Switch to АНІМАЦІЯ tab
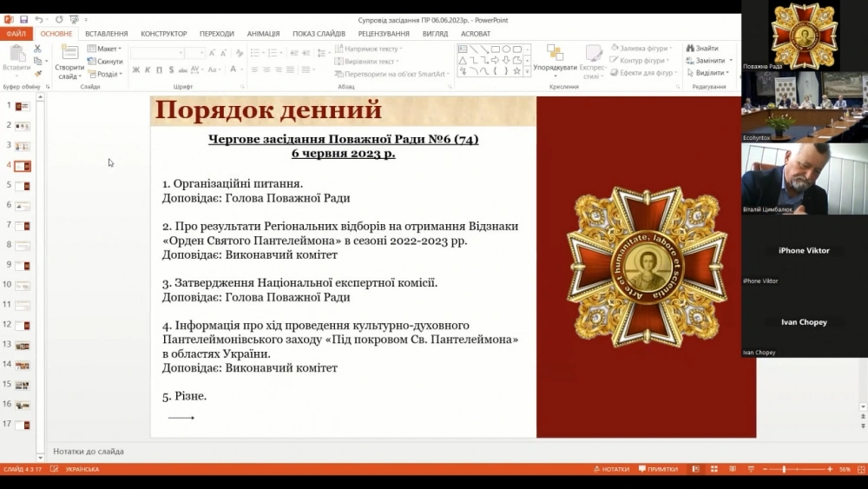 pyautogui.click(x=263, y=34)
